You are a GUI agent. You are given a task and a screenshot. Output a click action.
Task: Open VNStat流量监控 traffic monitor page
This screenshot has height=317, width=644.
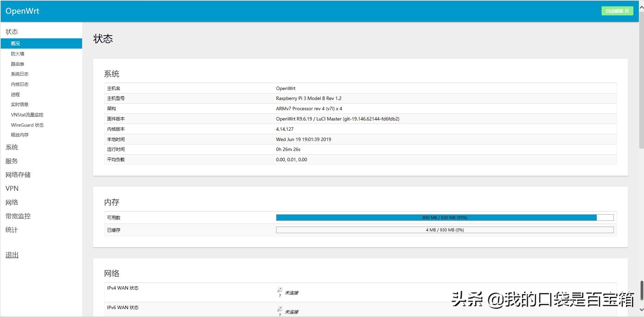[x=27, y=115]
